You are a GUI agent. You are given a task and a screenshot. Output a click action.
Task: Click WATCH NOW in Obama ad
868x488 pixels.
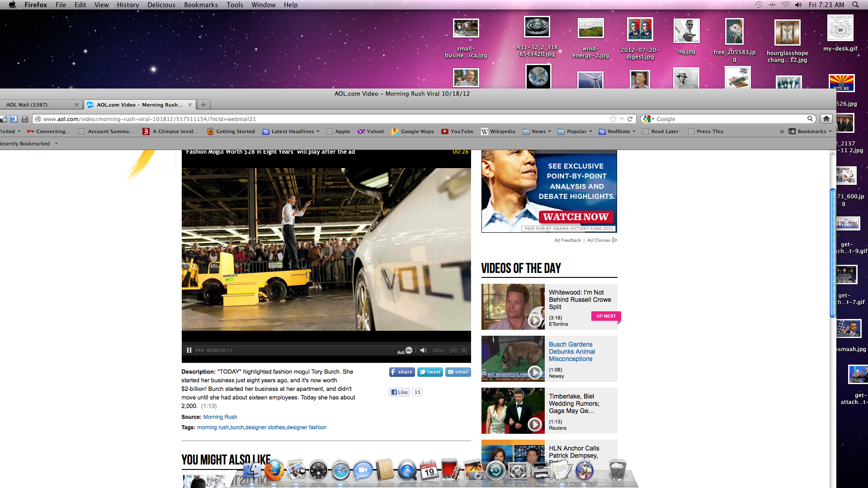(x=576, y=217)
